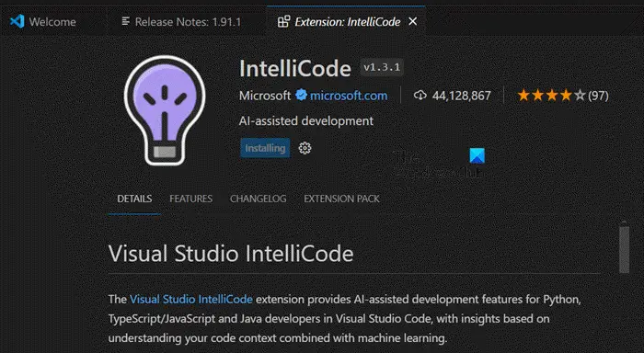This screenshot has height=353, width=644.
Task: Click the details pane scrollbar thumb
Action: (x=625, y=247)
